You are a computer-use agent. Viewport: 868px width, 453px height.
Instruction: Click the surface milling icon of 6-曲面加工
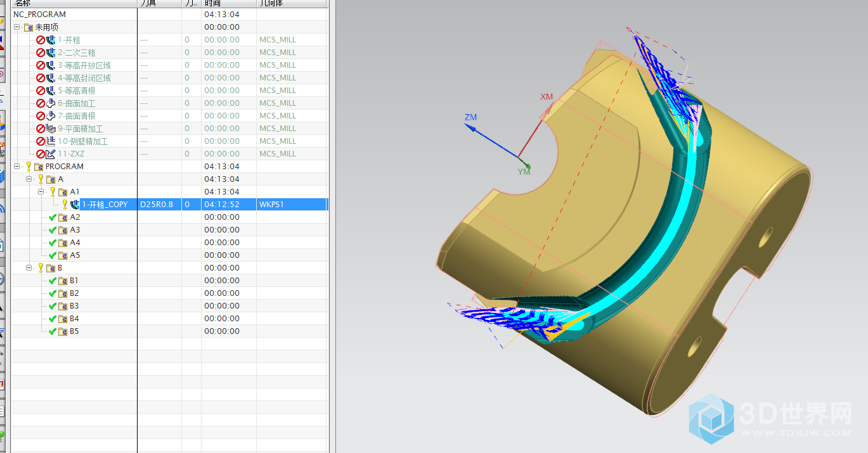pyautogui.click(x=51, y=103)
